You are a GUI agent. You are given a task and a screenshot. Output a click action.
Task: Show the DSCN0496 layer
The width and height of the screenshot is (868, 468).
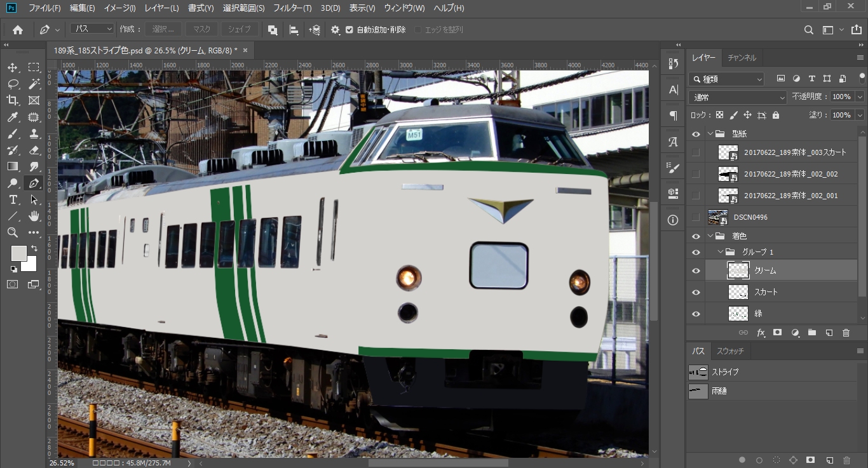point(696,217)
